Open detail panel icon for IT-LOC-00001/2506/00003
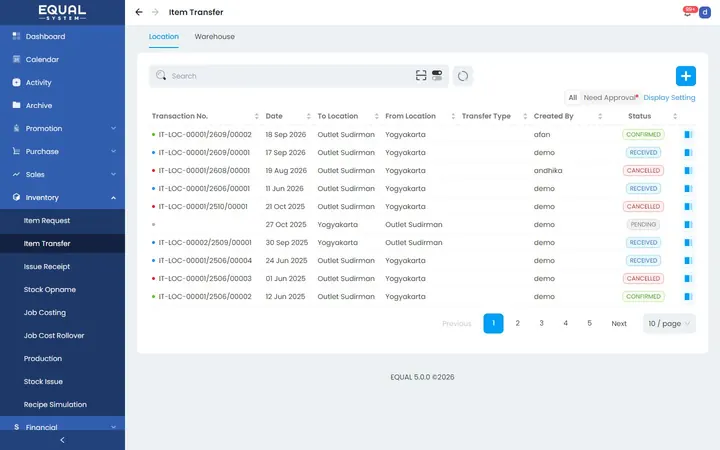 [688, 278]
